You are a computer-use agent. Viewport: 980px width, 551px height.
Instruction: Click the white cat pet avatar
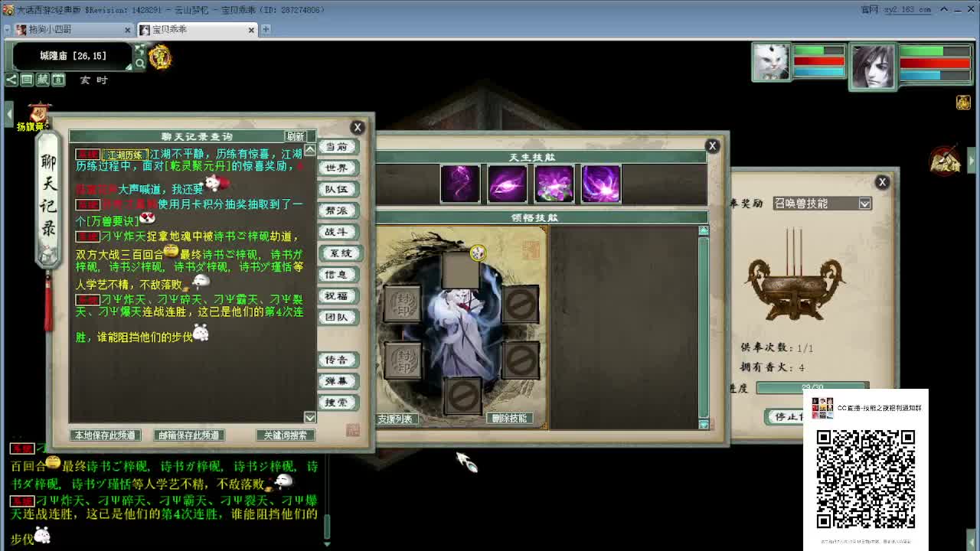[x=771, y=62]
